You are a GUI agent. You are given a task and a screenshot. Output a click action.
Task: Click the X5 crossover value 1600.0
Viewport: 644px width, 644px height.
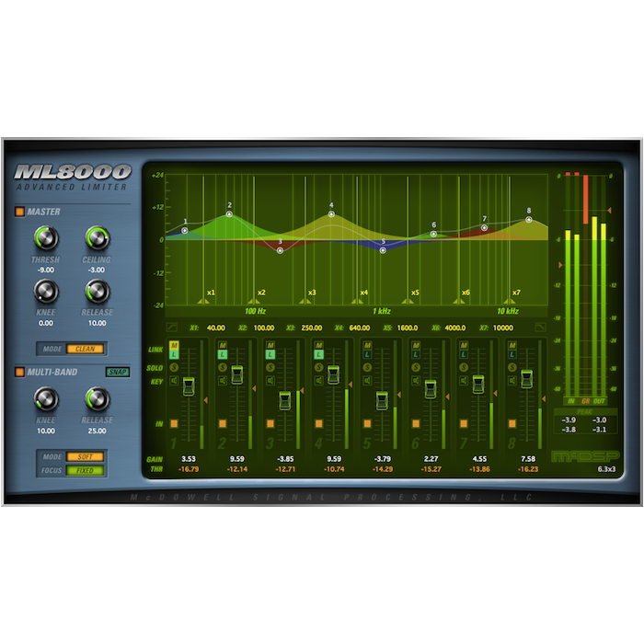click(408, 328)
